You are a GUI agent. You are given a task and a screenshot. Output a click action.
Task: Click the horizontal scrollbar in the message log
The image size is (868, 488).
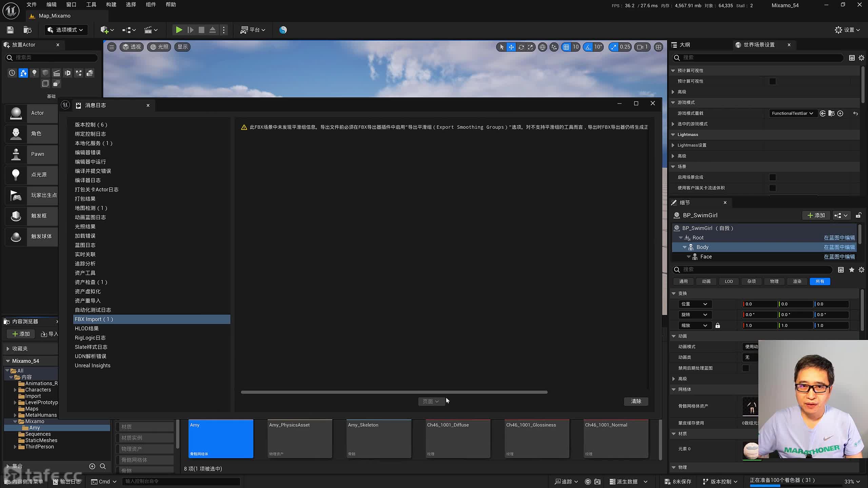(394, 392)
